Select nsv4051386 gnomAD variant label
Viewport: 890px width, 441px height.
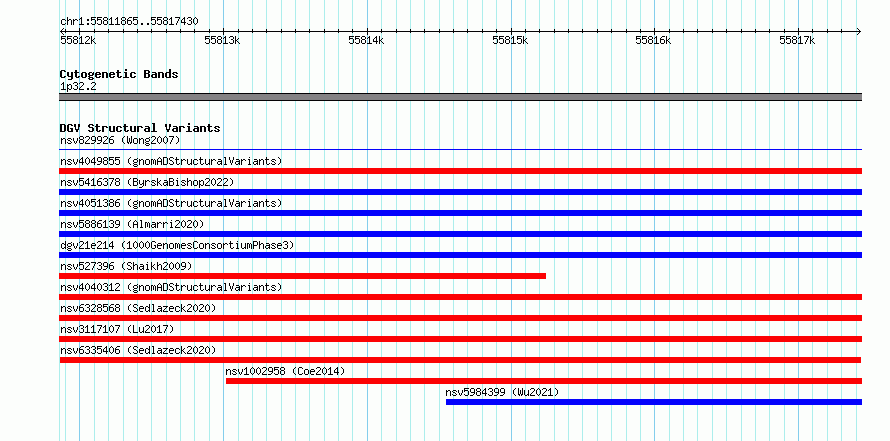tap(171, 203)
